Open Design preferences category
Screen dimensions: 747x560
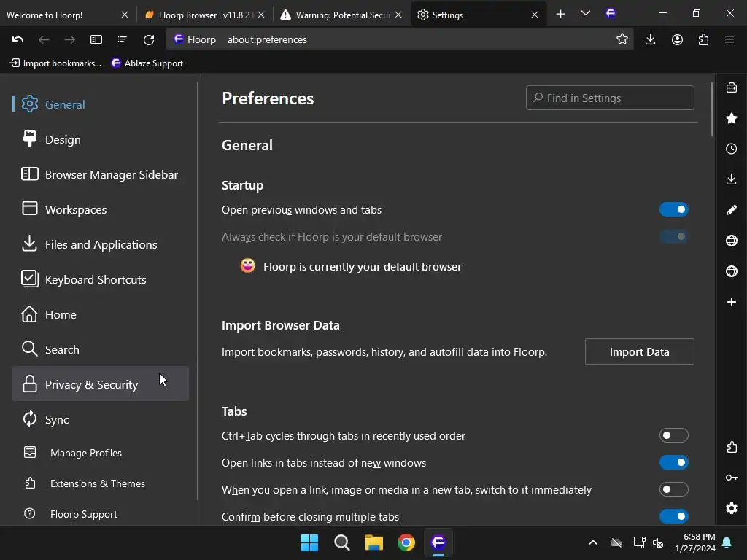point(100,139)
